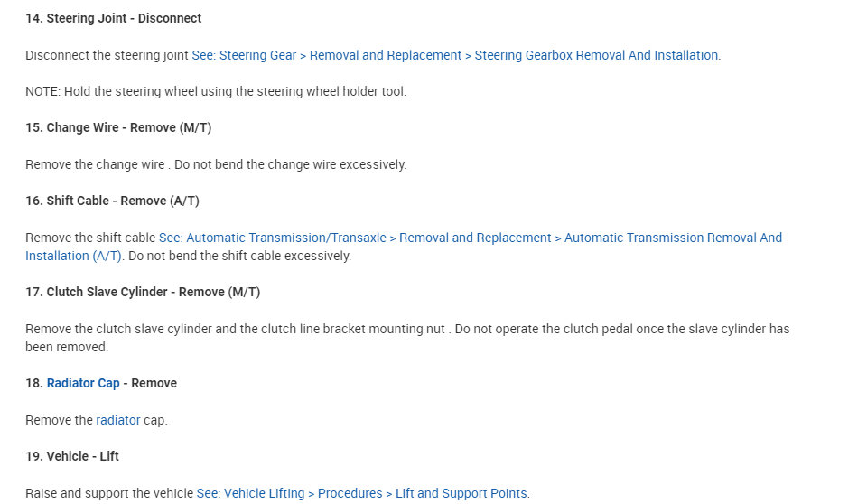Open Lift and Support Points link

362,493
